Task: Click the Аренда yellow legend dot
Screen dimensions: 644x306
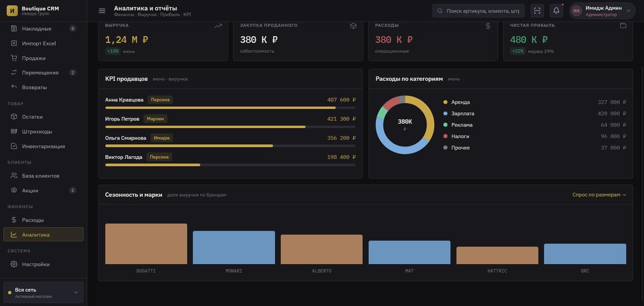Action: click(445, 102)
